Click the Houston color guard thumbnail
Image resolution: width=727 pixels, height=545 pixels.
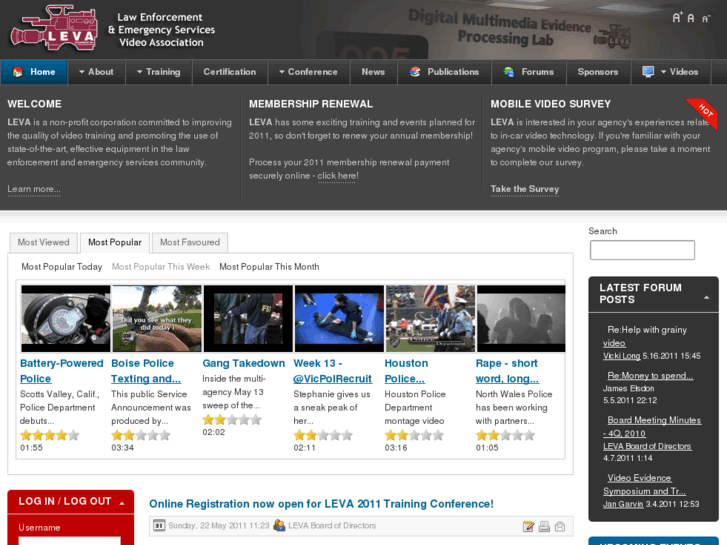click(x=430, y=319)
